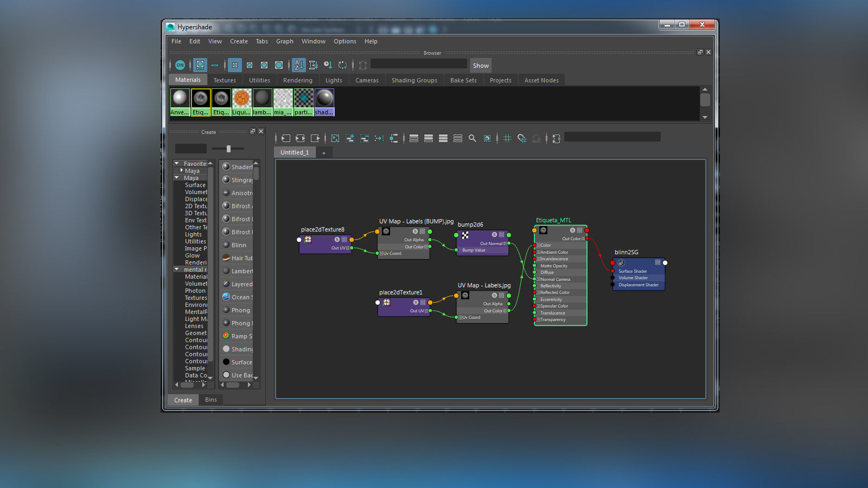The image size is (868, 488).
Task: Select the shad... material swatch
Action: [324, 102]
